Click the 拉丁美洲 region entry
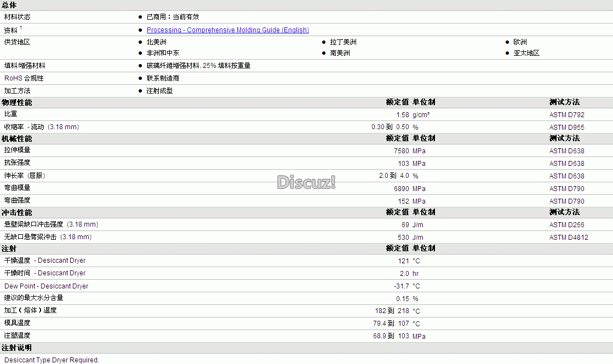The width and height of the screenshot is (613, 364). pos(343,42)
